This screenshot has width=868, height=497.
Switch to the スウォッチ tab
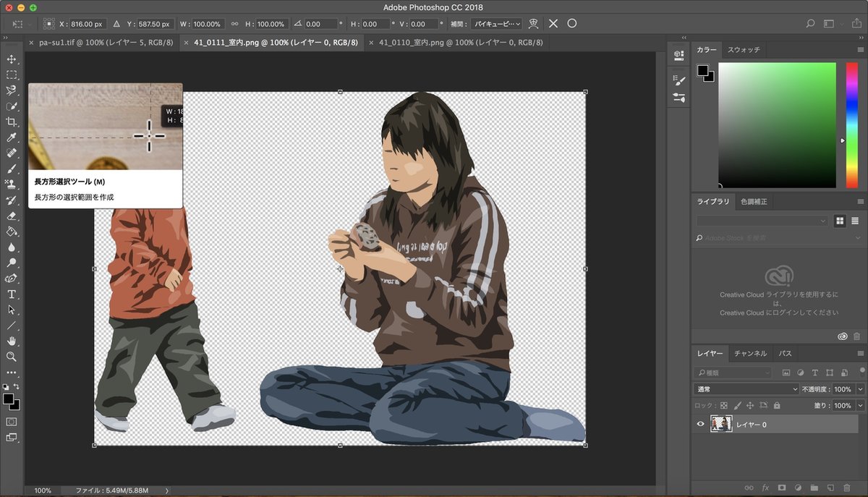coord(744,50)
